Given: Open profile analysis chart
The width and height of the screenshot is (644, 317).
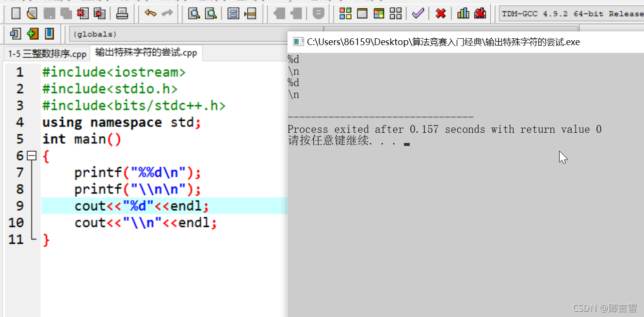Looking at the screenshot, I should click(x=463, y=14).
